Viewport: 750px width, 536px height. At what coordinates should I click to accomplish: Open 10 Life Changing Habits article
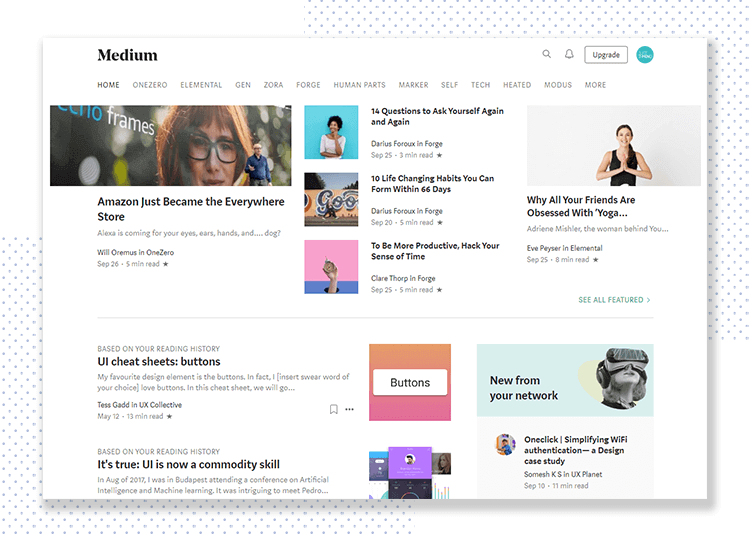click(x=432, y=184)
